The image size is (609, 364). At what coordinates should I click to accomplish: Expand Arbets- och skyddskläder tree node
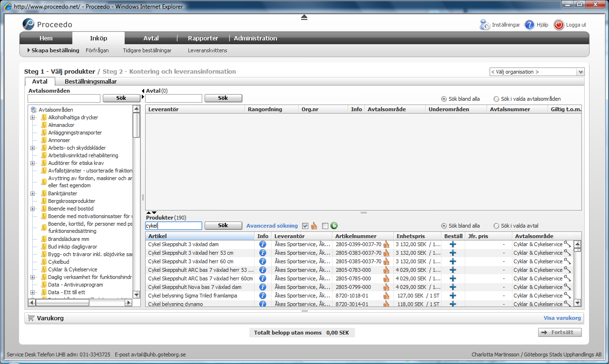33,148
